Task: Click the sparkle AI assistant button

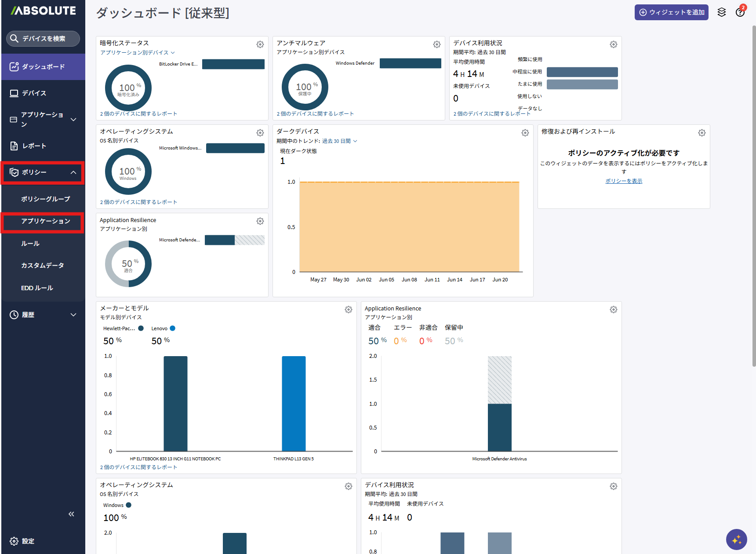Action: click(x=737, y=539)
